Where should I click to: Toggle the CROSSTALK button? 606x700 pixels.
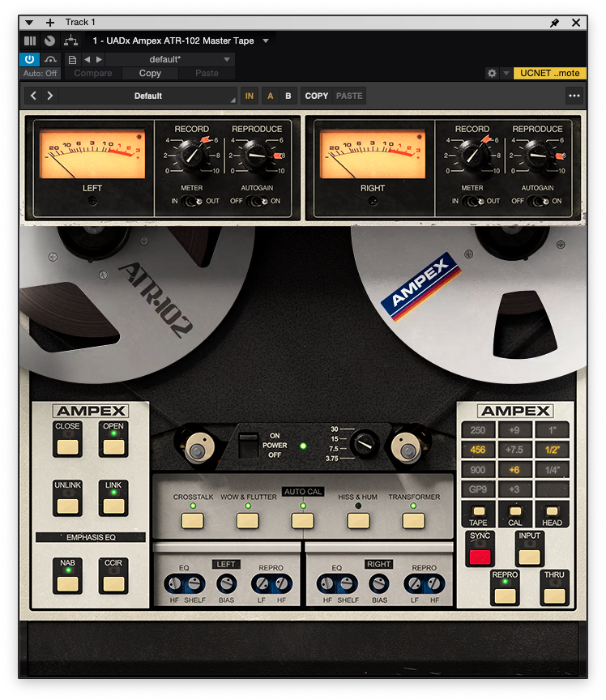(193, 520)
